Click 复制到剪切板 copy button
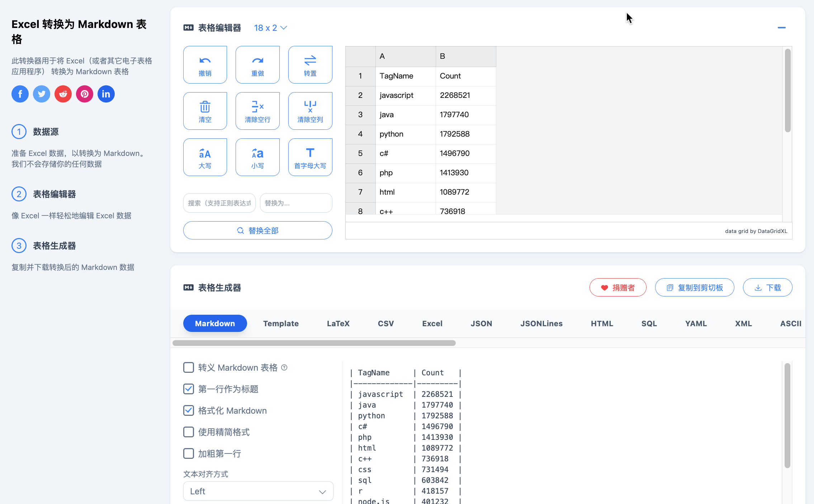Image resolution: width=814 pixels, height=504 pixels. [x=694, y=287]
